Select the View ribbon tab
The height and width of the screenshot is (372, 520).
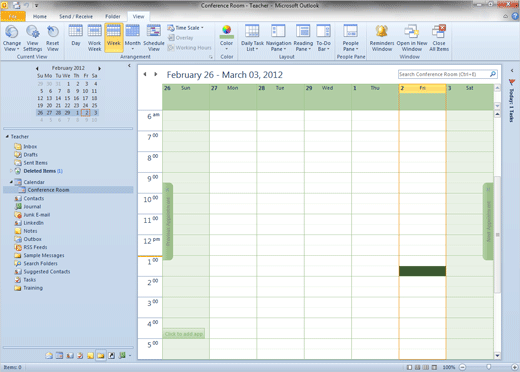click(138, 16)
